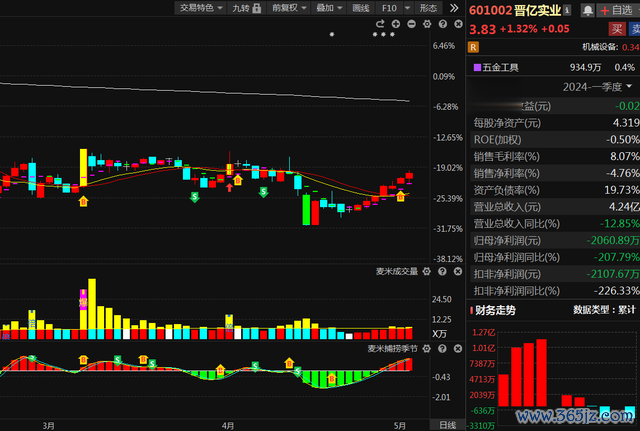The width and height of the screenshot is (640, 431).
Task: Click the lock icon next to 九转
Action: (x=257, y=8)
